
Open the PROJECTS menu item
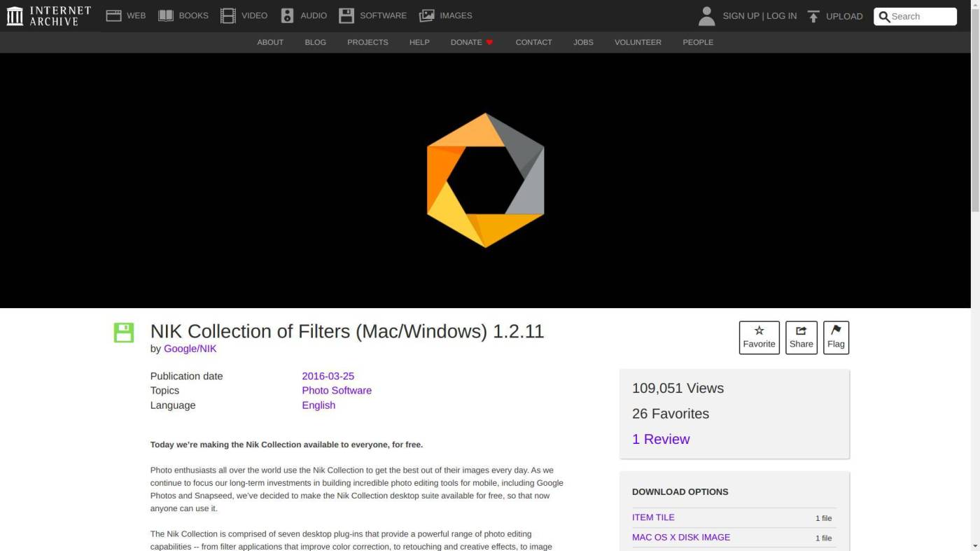point(367,42)
